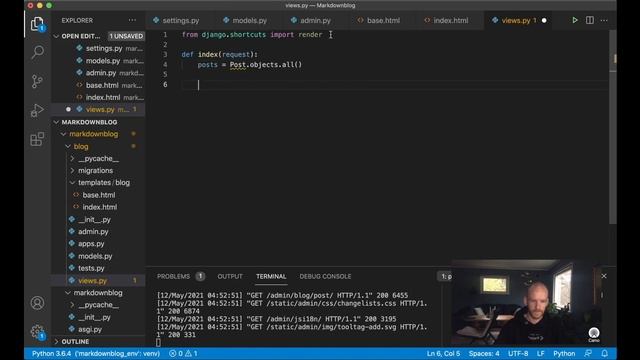
Task: Open the Debug Console panel tab
Action: (x=325, y=276)
